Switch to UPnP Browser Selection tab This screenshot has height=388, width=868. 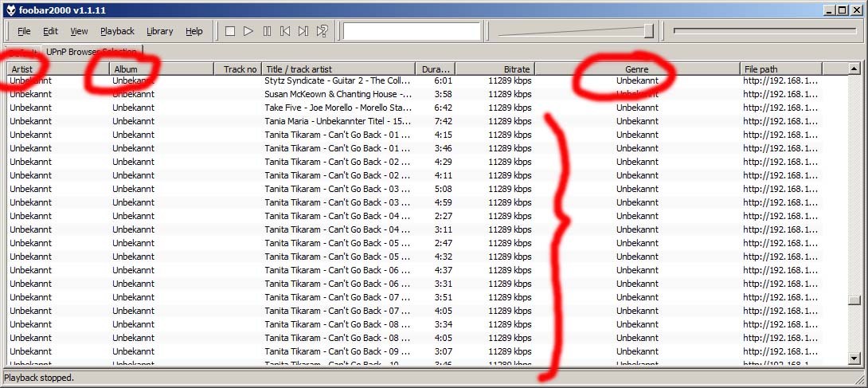(x=92, y=53)
